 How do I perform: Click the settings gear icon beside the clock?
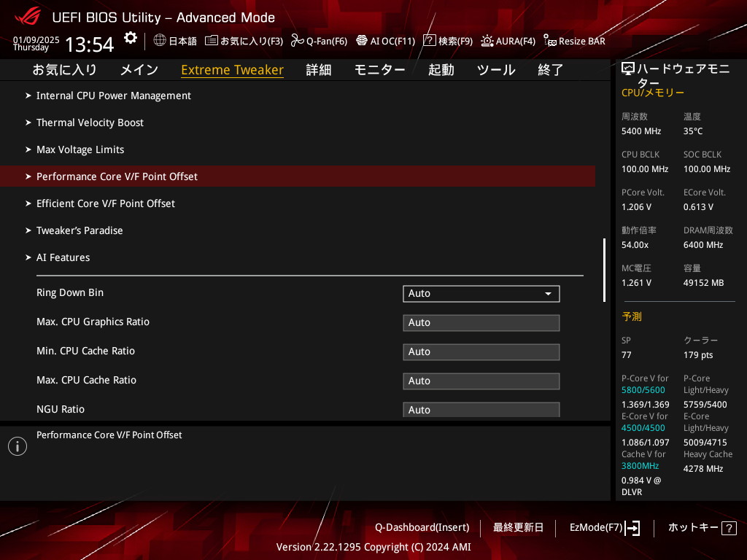tap(130, 38)
